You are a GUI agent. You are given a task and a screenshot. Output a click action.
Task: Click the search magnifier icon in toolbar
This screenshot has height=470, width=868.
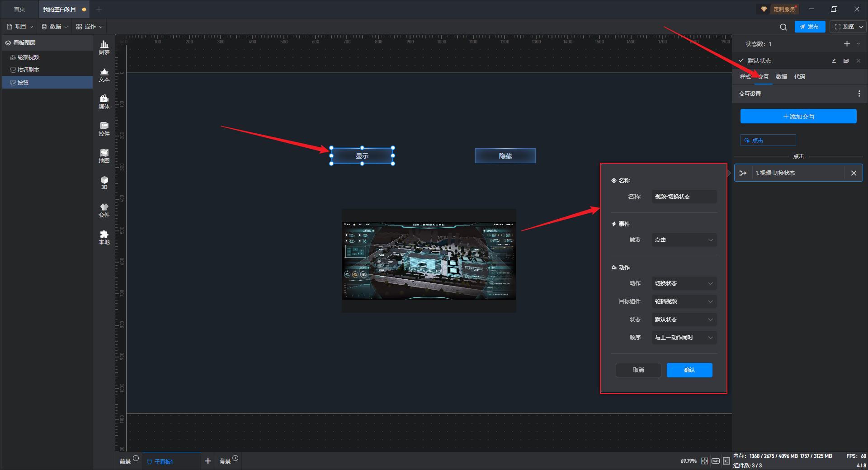pos(783,27)
